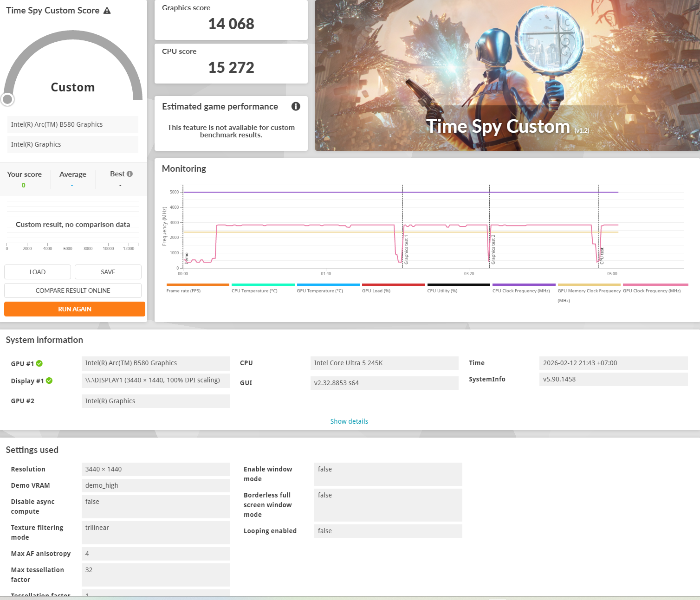
Task: Click the info icon in Estimated game performance
Action: coord(296,106)
